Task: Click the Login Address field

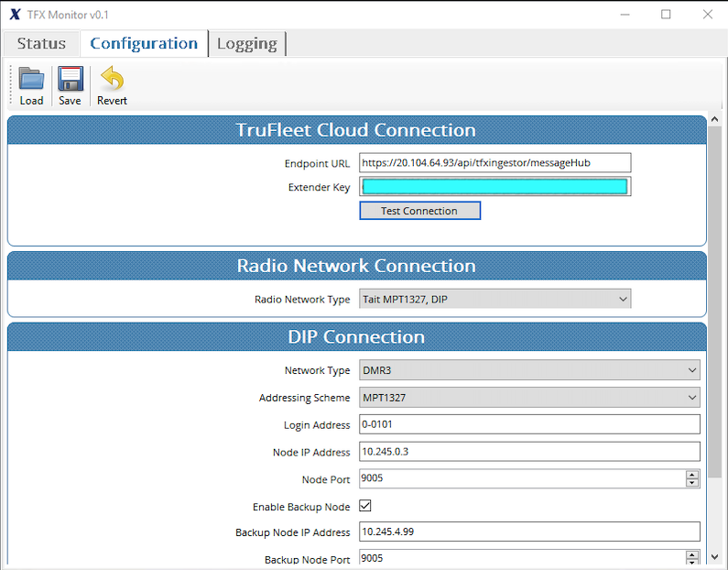Action: coord(529,424)
